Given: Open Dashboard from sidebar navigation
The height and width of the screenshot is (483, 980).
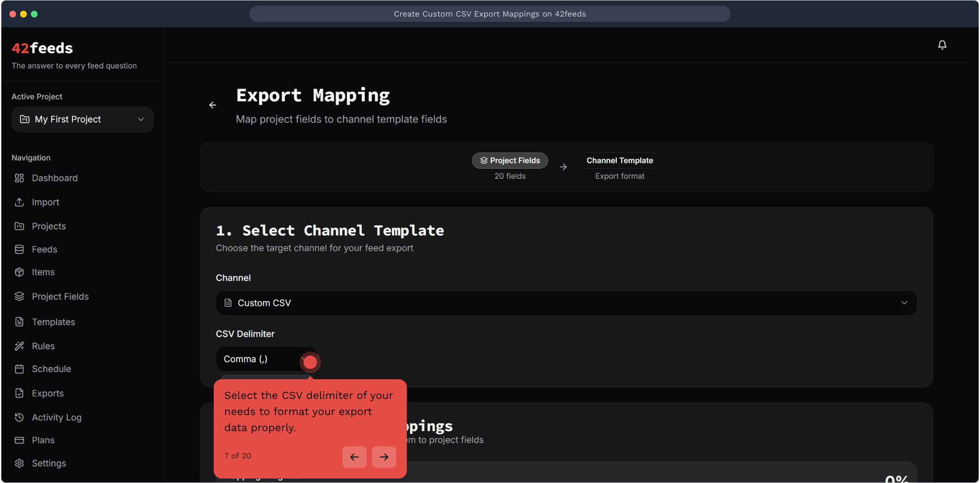Looking at the screenshot, I should pos(55,178).
